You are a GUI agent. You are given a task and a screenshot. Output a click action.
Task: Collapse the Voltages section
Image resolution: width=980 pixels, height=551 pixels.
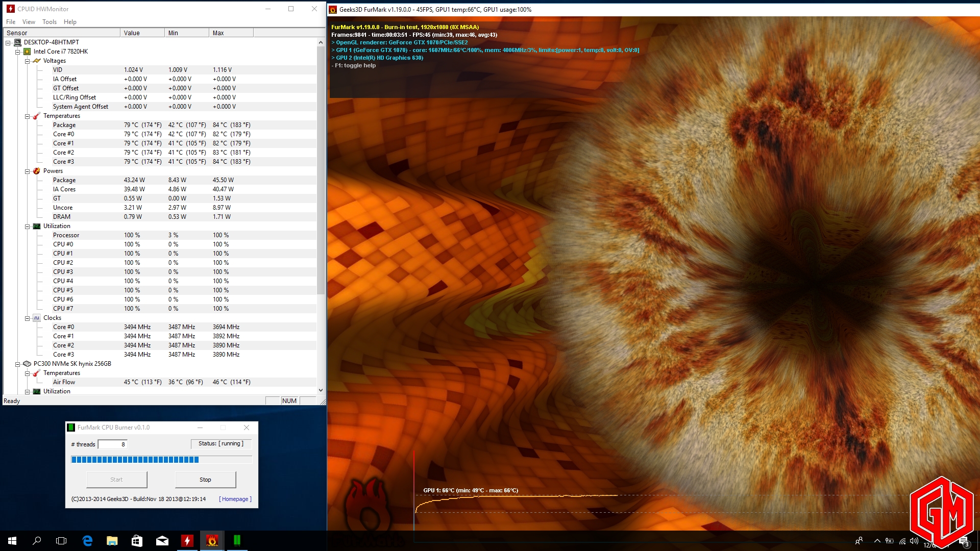coord(28,61)
